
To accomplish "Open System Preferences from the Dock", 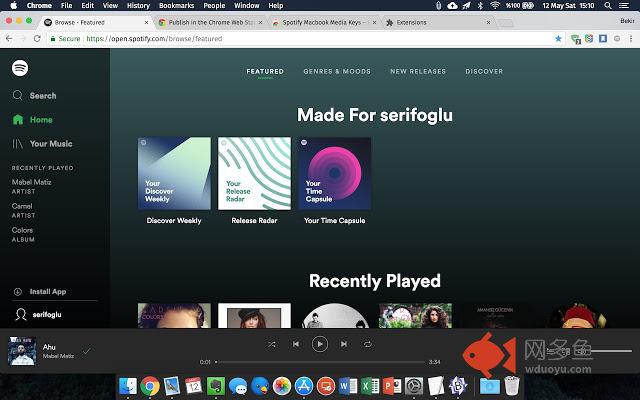I will (x=414, y=386).
